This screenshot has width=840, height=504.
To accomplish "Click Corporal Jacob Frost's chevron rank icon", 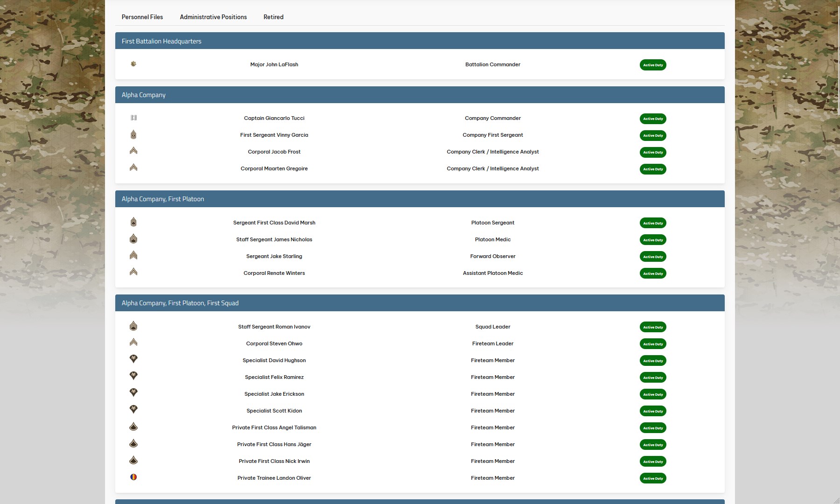I will pos(133,151).
